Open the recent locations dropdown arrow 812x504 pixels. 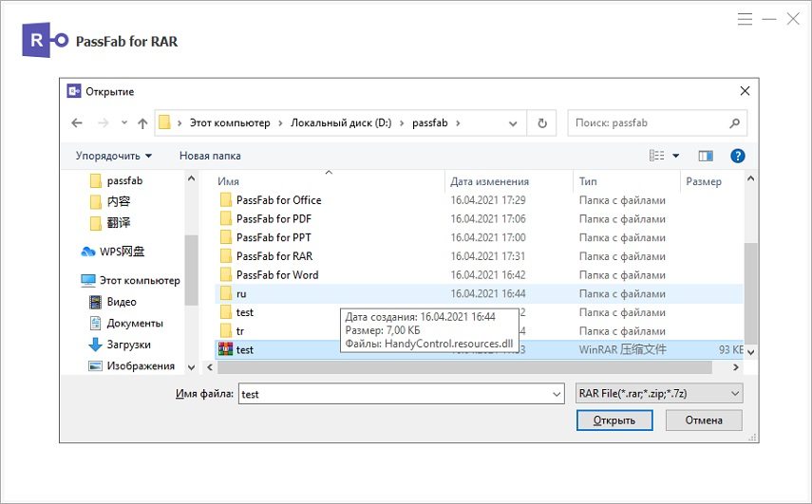click(x=124, y=122)
